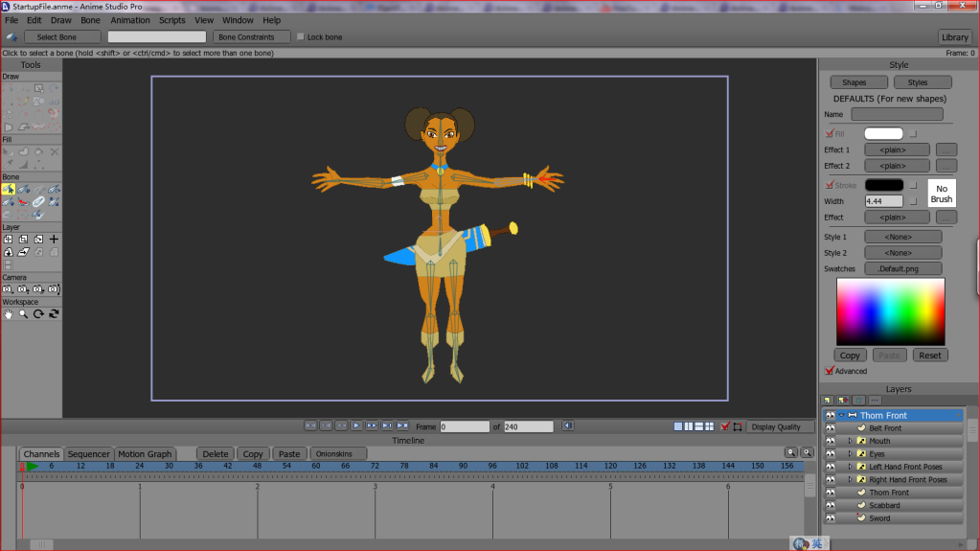The width and height of the screenshot is (980, 551).
Task: Open the Swatches .Default.png dropdown
Action: [x=903, y=269]
